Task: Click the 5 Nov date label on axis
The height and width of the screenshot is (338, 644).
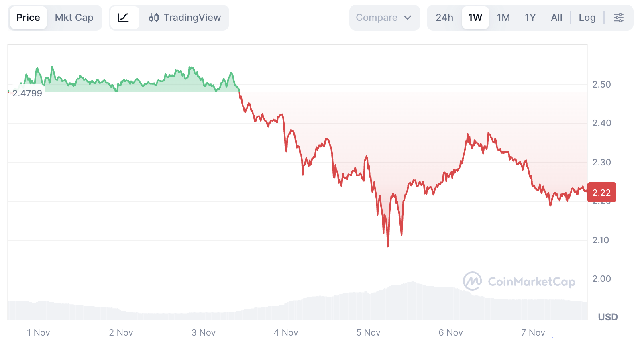Action: click(368, 332)
